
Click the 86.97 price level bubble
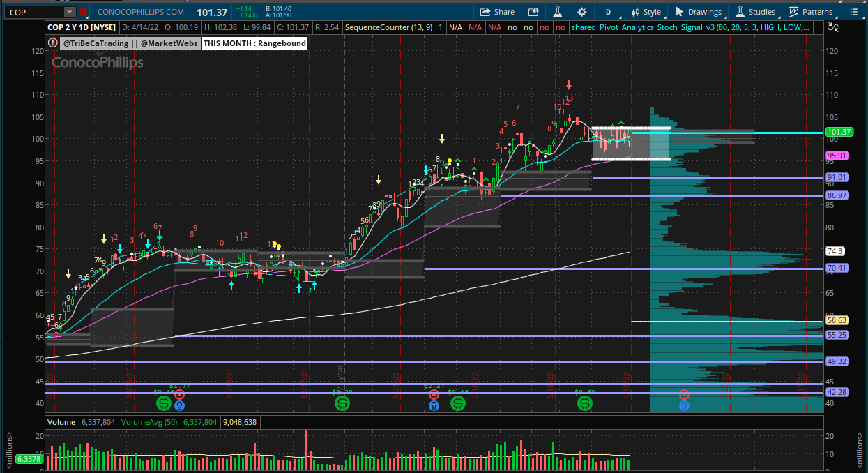837,196
